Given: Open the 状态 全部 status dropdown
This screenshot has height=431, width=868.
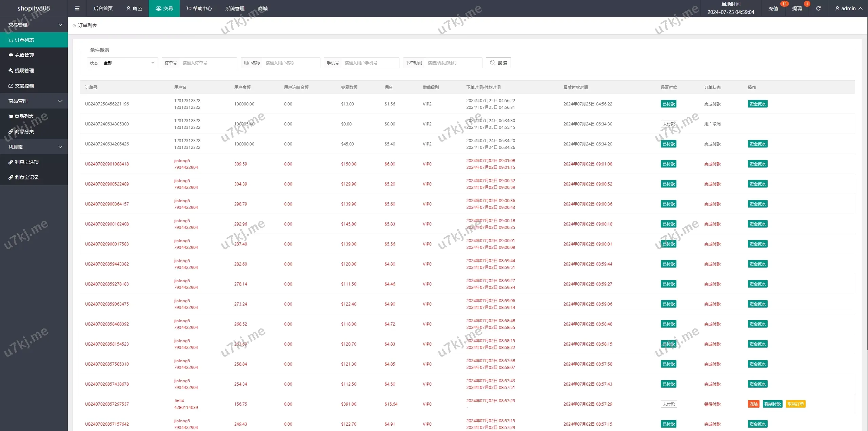Looking at the screenshot, I should [129, 63].
